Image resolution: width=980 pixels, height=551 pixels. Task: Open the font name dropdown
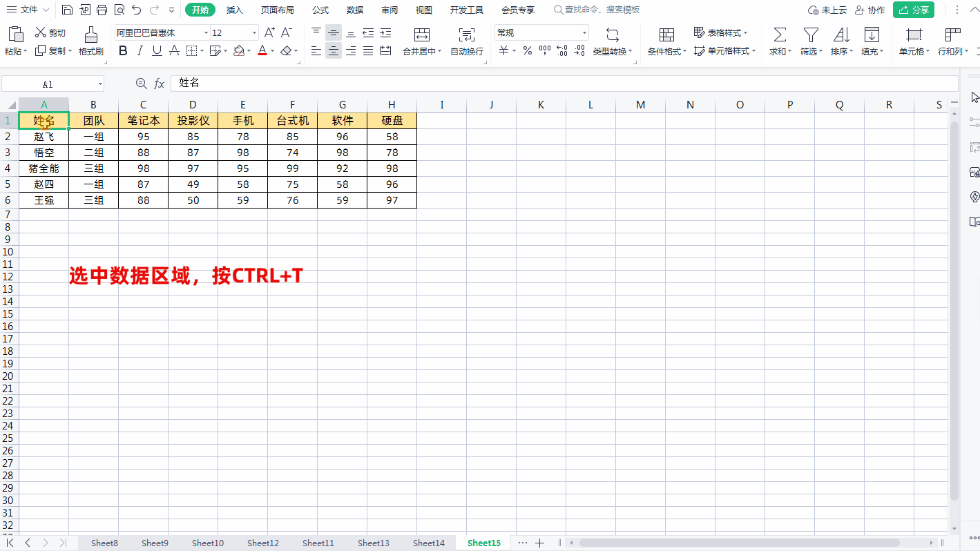(206, 32)
